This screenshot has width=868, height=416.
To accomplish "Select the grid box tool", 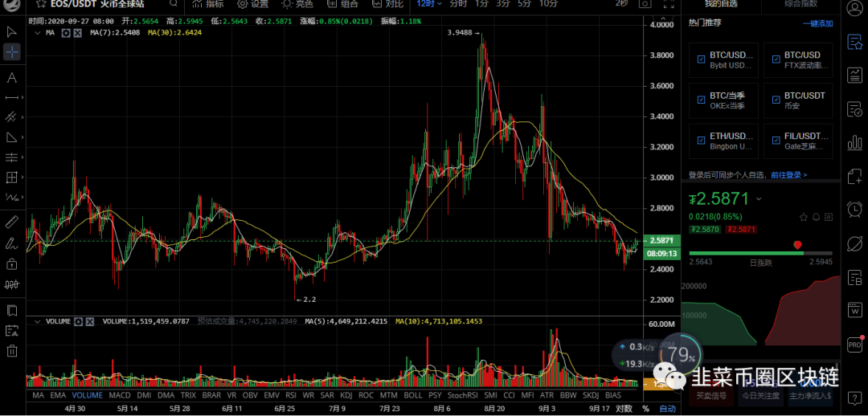I will tap(11, 177).
